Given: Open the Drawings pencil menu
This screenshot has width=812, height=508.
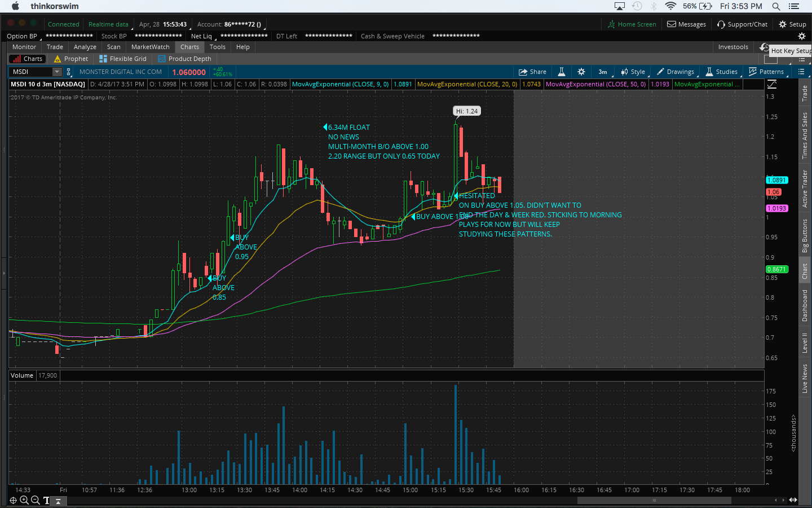Looking at the screenshot, I should 676,72.
